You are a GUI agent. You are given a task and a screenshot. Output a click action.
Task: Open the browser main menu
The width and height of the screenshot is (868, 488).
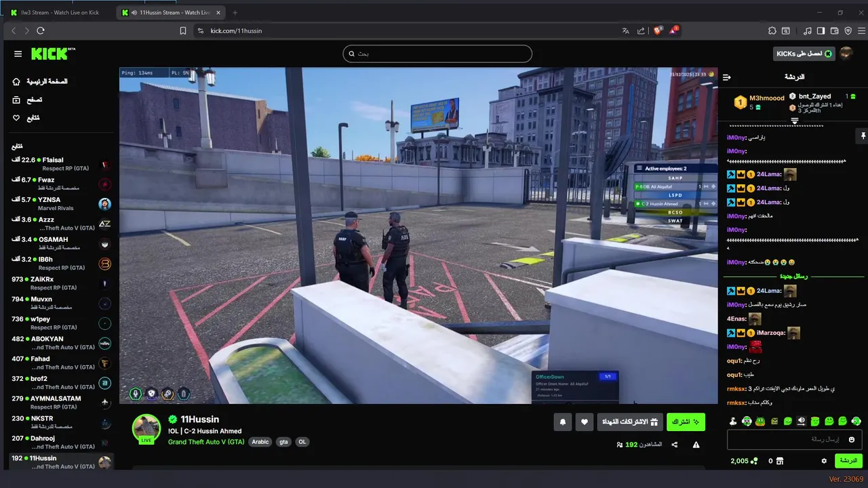[861, 30]
